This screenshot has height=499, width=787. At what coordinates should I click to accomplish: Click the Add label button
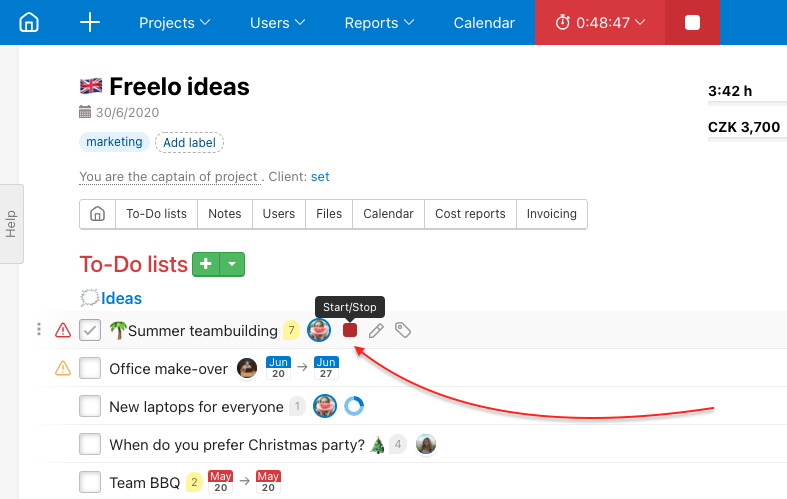point(189,143)
